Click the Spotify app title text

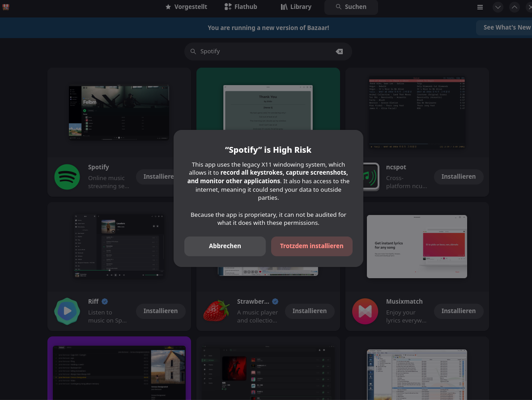click(98, 167)
